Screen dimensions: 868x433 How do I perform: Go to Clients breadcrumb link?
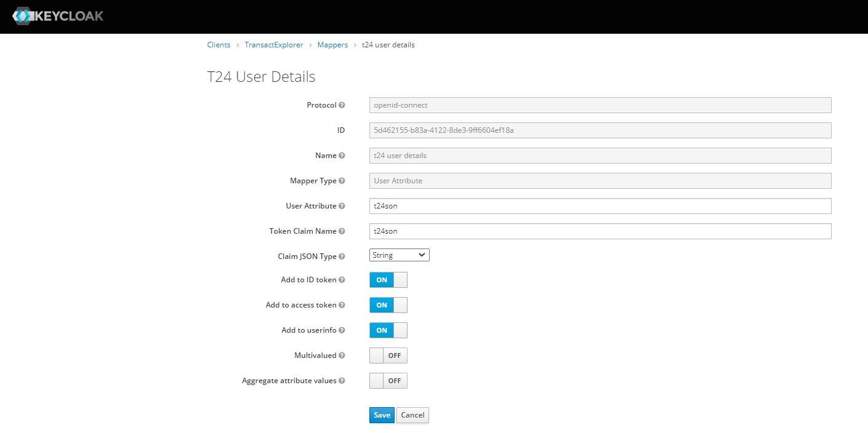(x=219, y=45)
